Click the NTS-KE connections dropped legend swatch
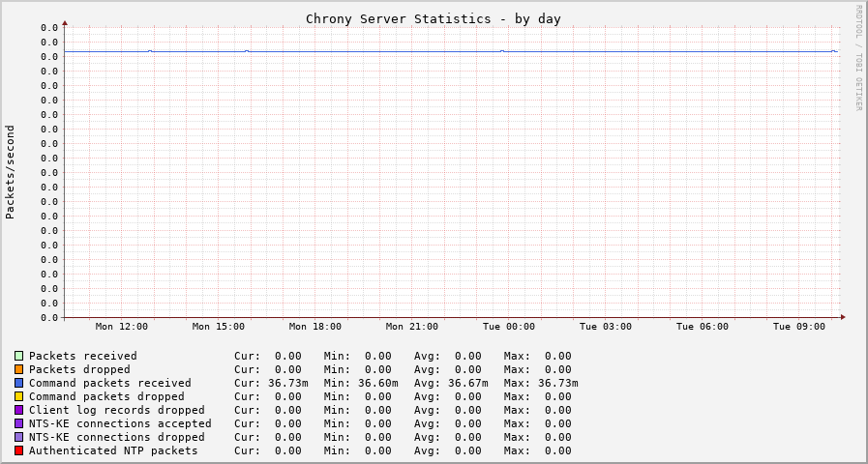 (x=18, y=437)
